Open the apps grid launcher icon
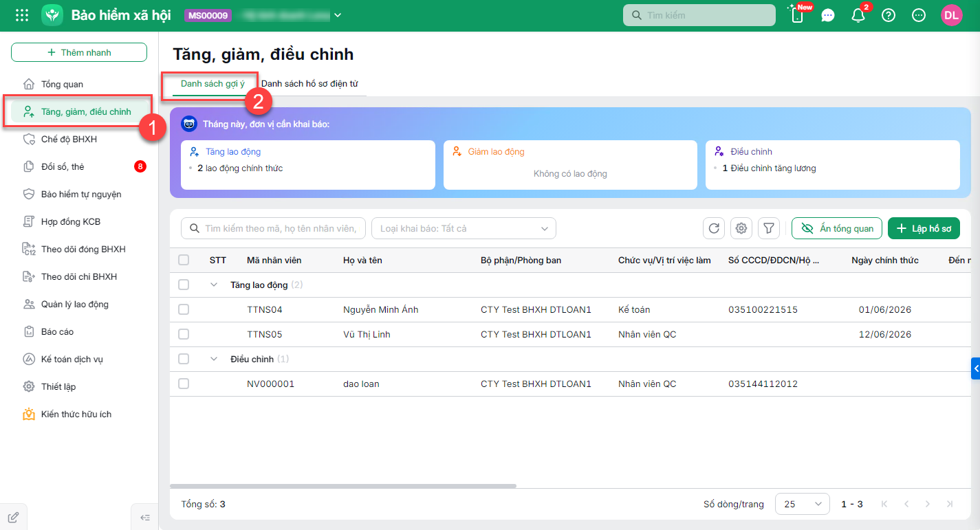The image size is (980, 530). tap(22, 15)
